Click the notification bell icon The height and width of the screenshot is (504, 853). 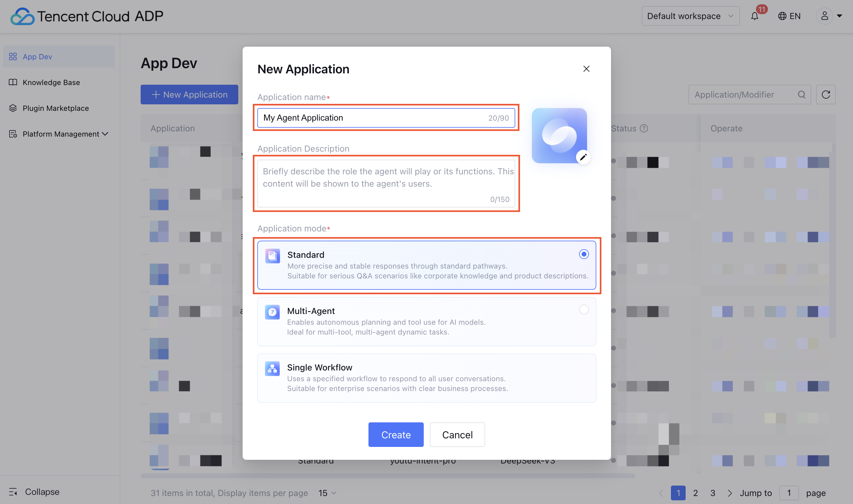click(x=754, y=16)
